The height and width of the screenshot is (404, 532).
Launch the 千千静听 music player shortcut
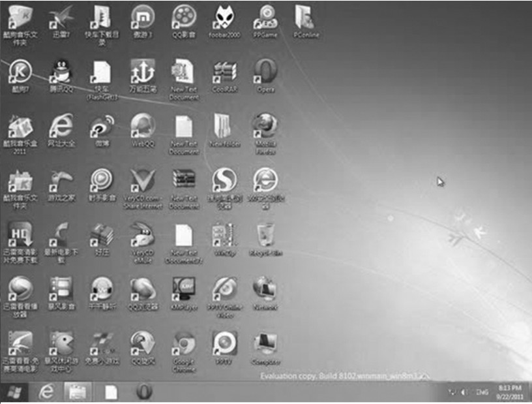[x=102, y=294]
